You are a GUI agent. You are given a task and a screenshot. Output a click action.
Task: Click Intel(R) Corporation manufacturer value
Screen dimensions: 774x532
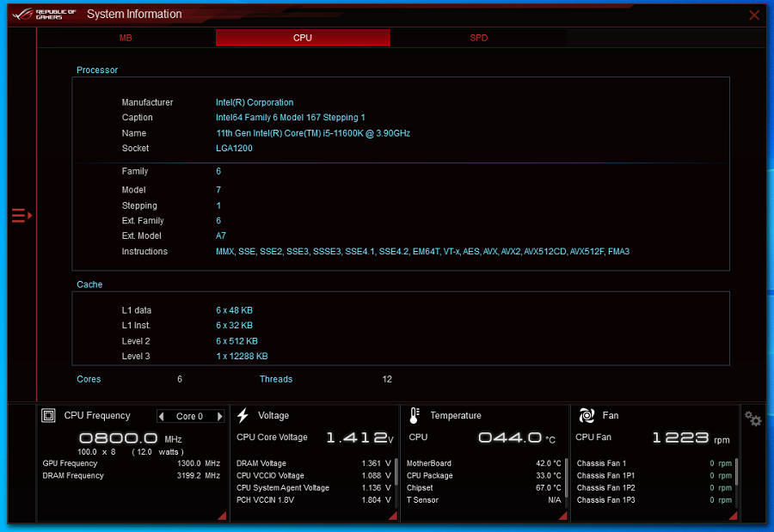pos(255,102)
